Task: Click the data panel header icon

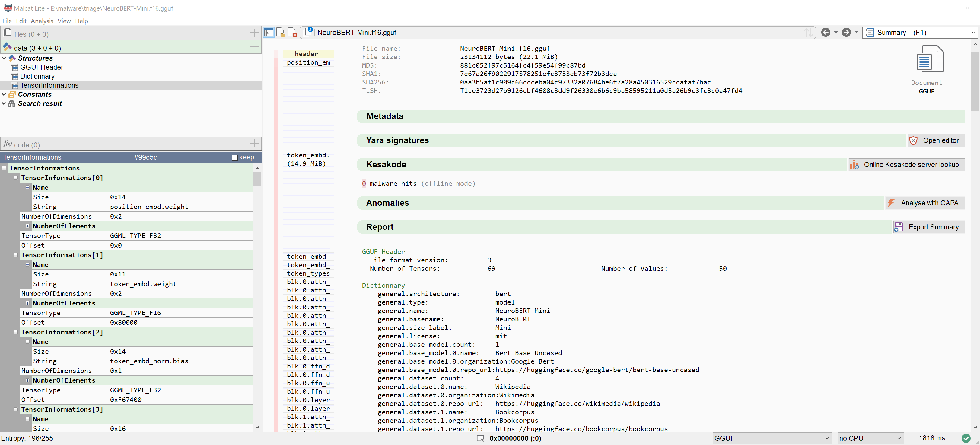Action: 7,47
